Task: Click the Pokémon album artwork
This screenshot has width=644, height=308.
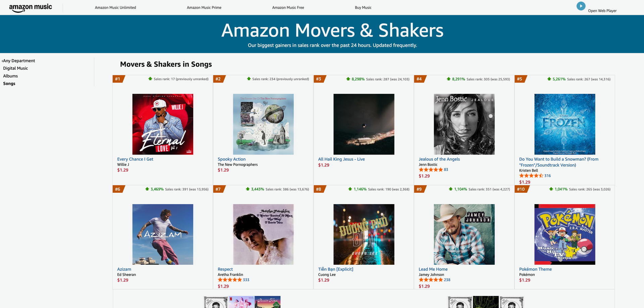Action: pos(565,234)
